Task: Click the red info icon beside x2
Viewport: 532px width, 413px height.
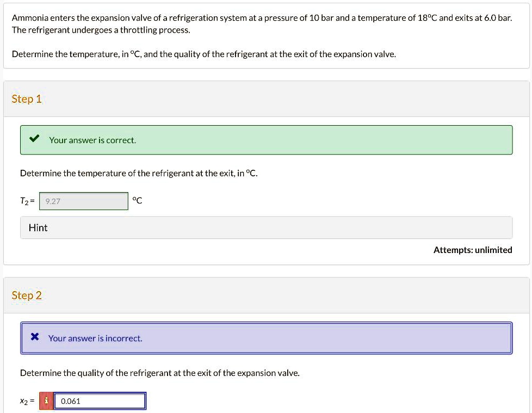Action: click(x=46, y=401)
